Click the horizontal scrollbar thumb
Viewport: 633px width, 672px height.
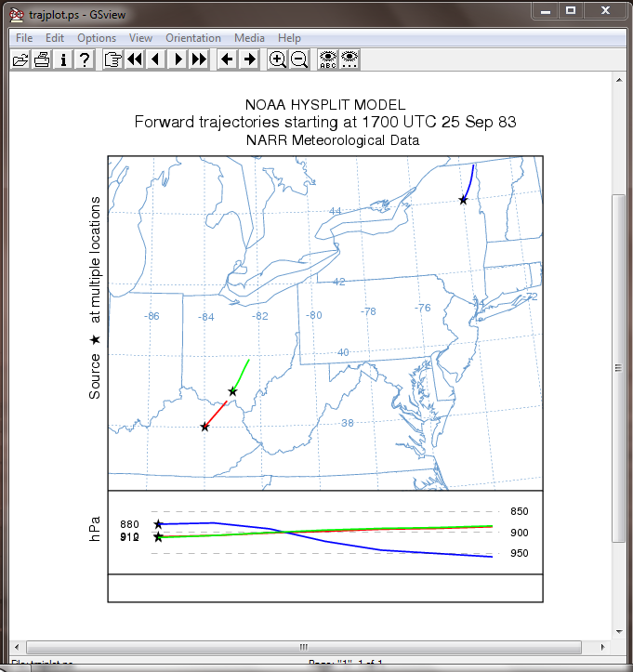(304, 647)
